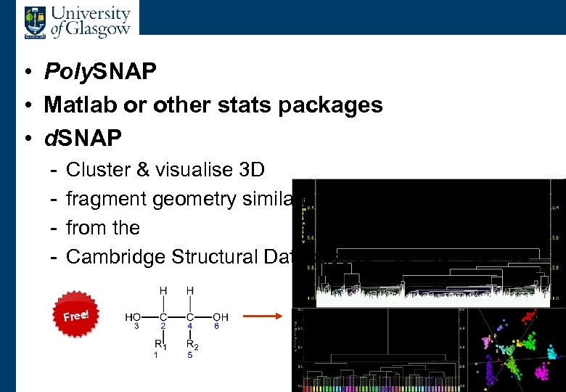
Task: Click the 'from the' sub-bullet
Action: [103, 228]
